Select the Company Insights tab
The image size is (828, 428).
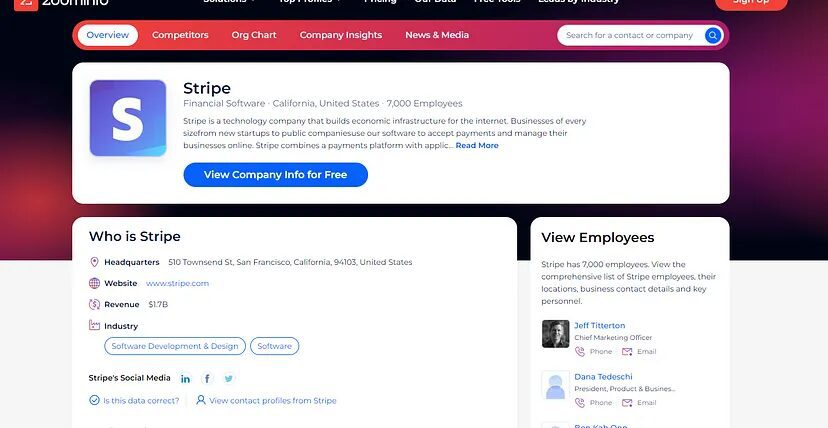341,35
